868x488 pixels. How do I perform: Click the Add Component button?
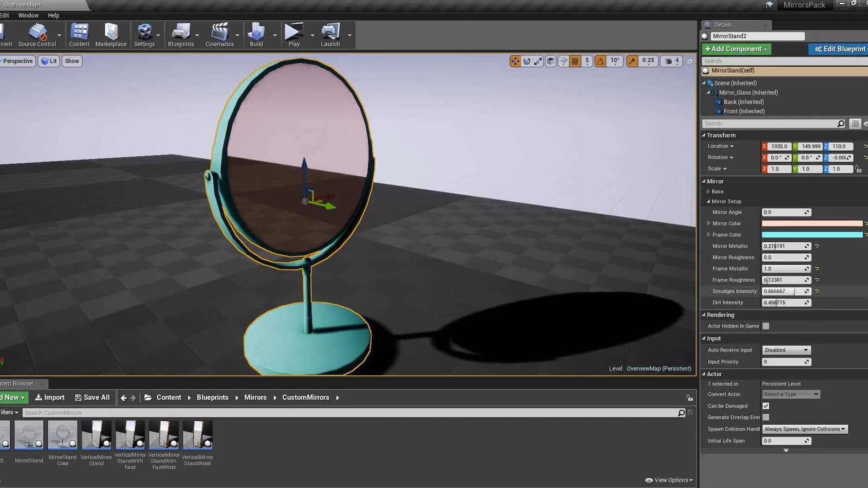736,49
